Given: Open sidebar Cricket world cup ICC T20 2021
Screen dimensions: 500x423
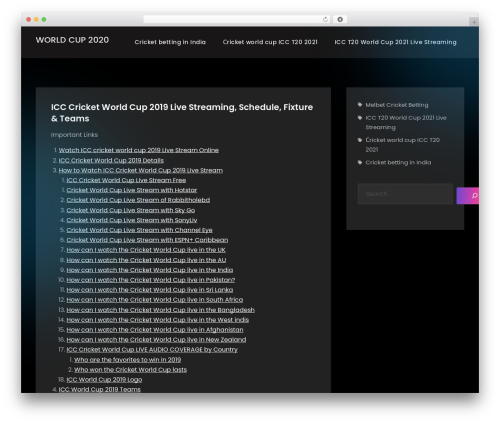Looking at the screenshot, I should pos(403,145).
